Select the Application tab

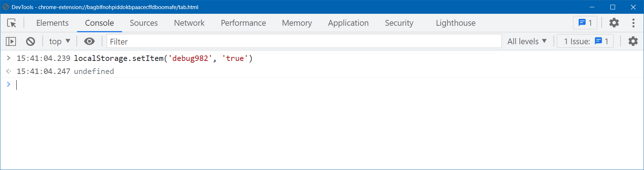(x=348, y=23)
